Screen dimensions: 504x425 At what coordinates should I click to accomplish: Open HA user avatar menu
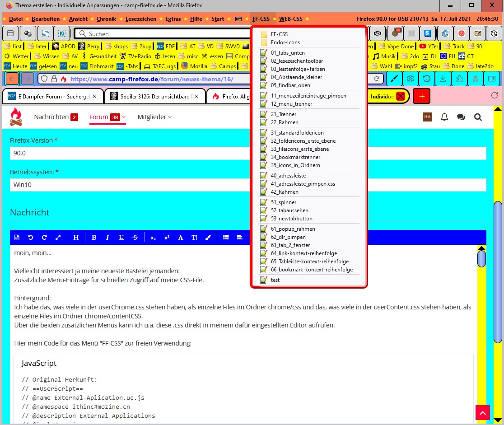coord(427,117)
